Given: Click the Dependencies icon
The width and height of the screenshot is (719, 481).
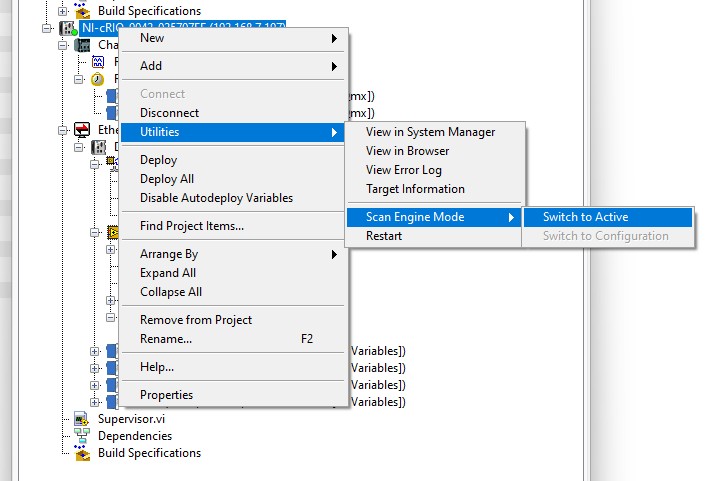Looking at the screenshot, I should coord(82,436).
